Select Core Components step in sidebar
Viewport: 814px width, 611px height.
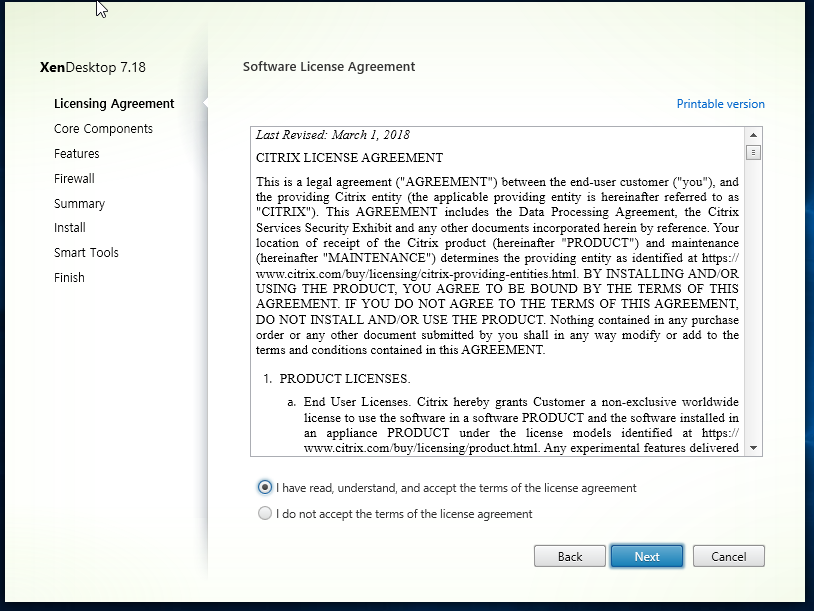103,129
